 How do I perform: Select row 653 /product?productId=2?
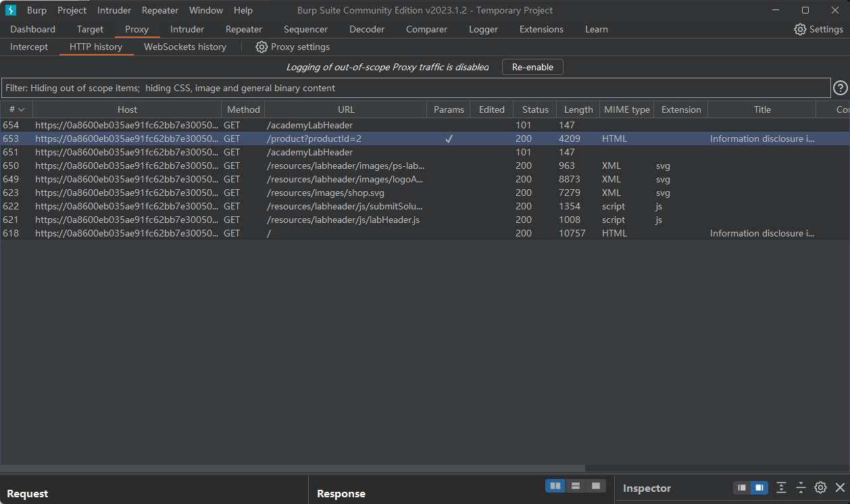425,138
